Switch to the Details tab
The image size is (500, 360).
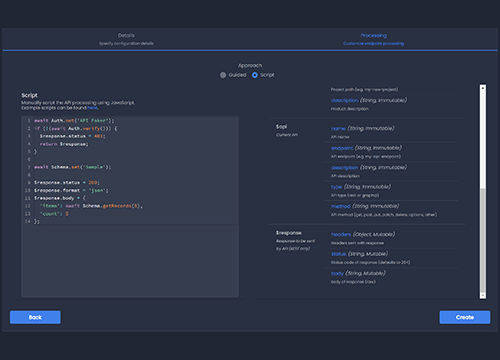126,39
